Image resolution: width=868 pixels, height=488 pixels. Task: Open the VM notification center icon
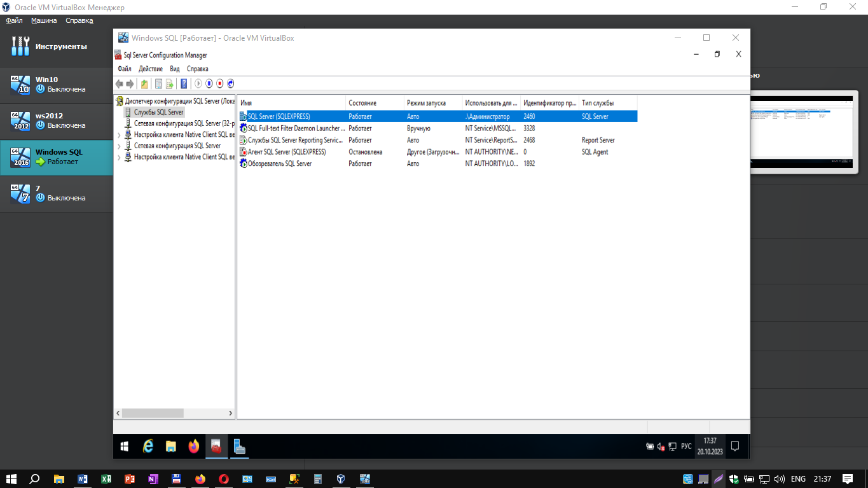pyautogui.click(x=735, y=447)
